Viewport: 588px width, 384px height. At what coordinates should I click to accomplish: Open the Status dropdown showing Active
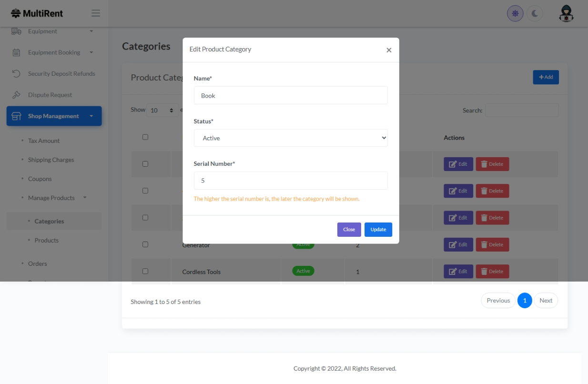click(x=291, y=138)
